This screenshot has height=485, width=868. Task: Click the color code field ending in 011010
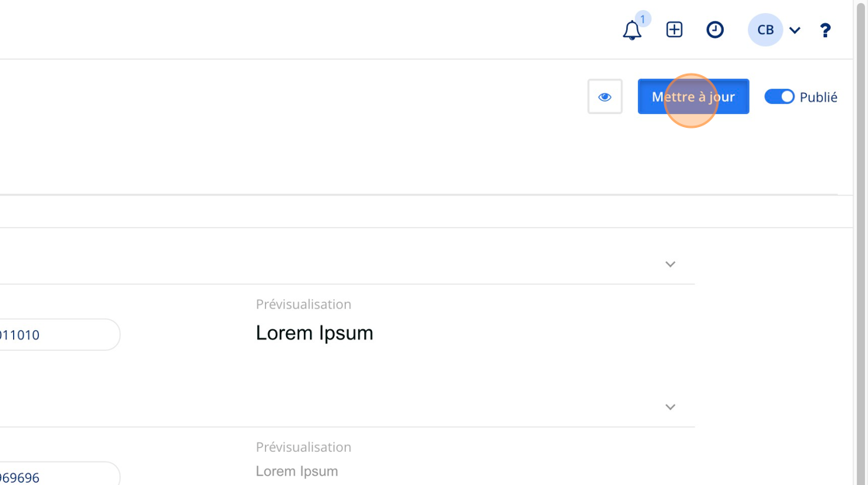tap(60, 335)
